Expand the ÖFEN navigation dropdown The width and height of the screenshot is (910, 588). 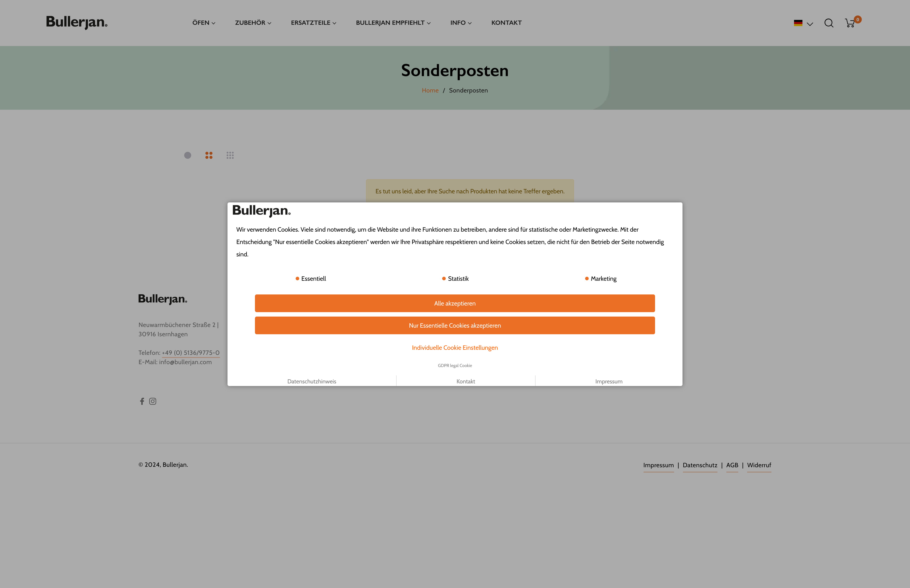(x=203, y=23)
